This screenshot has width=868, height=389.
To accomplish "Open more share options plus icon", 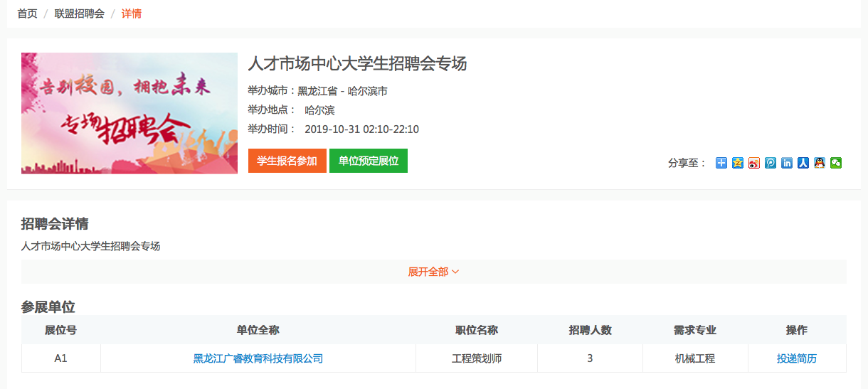I will pos(721,163).
